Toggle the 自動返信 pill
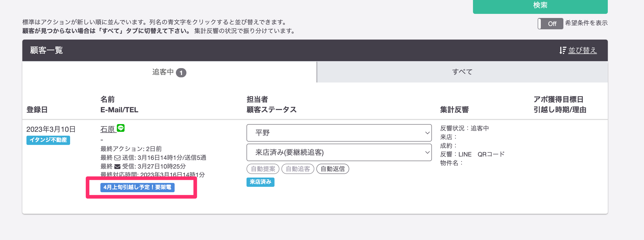This screenshot has width=644, height=240. 333,169
